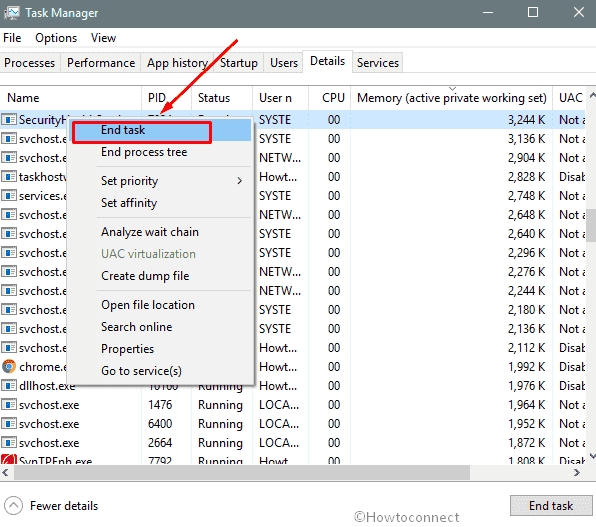The width and height of the screenshot is (596, 527).
Task: Select the 2,828 K memory cell
Action: 526,177
